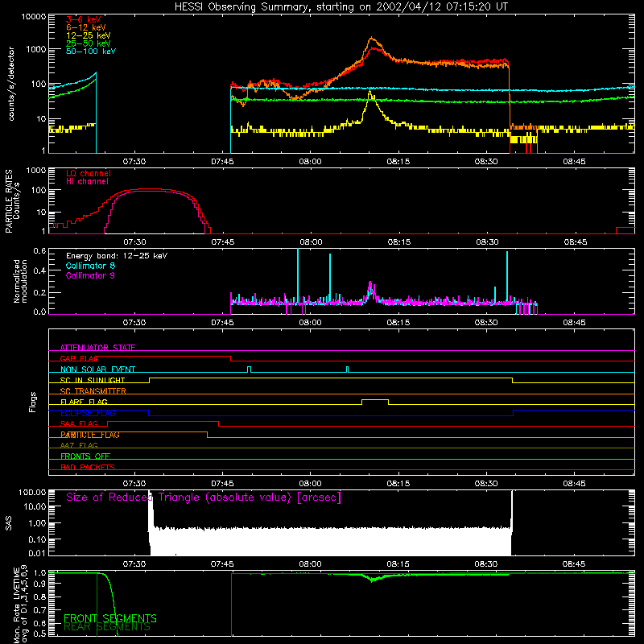
Task: Click the LO channel legend label
Action: [89, 173]
